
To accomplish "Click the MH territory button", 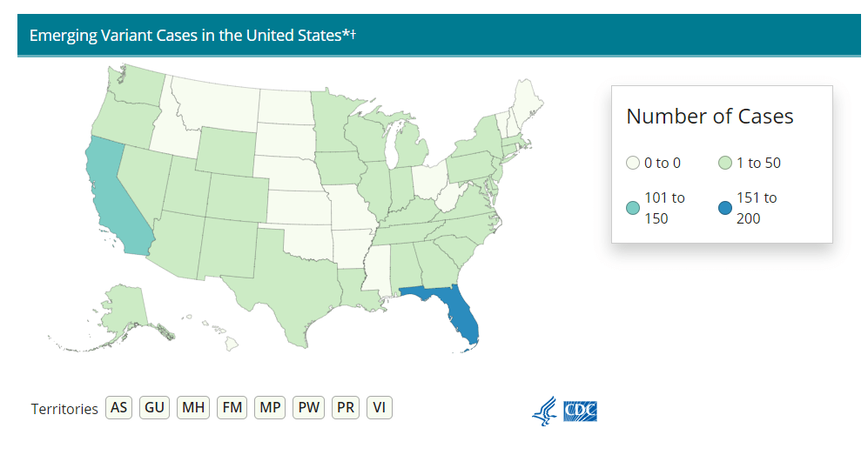I will tap(193, 407).
